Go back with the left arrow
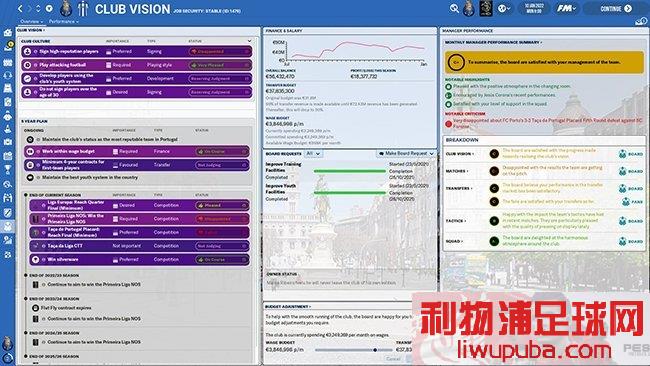Screen dimensions: 650x366 20,8
